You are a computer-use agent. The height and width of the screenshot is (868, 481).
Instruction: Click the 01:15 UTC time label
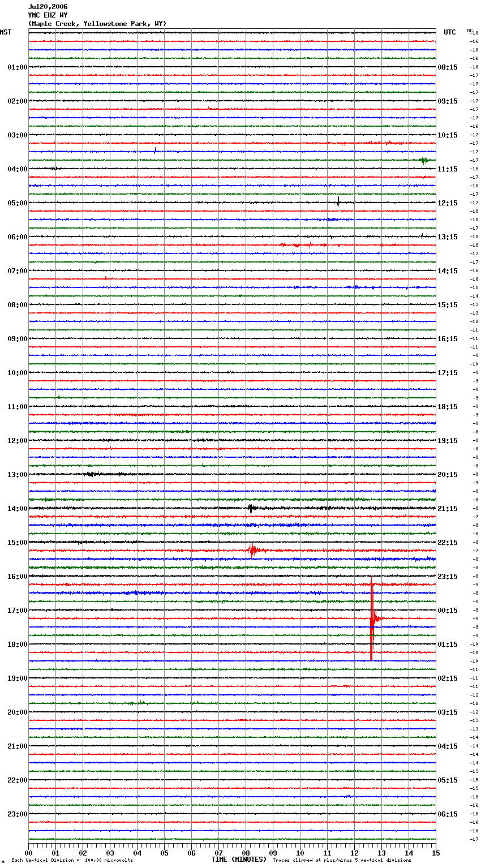448,644
